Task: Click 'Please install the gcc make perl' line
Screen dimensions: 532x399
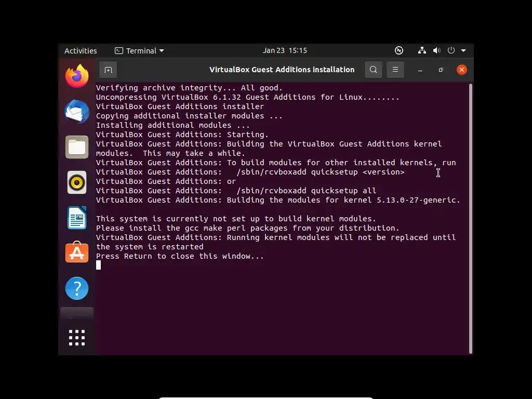Action: pos(248,228)
